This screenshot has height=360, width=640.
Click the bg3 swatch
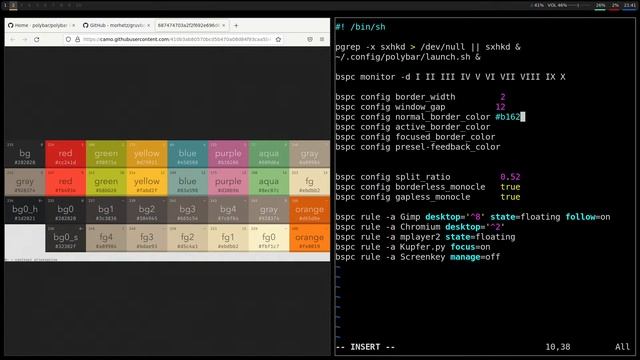coord(187,210)
